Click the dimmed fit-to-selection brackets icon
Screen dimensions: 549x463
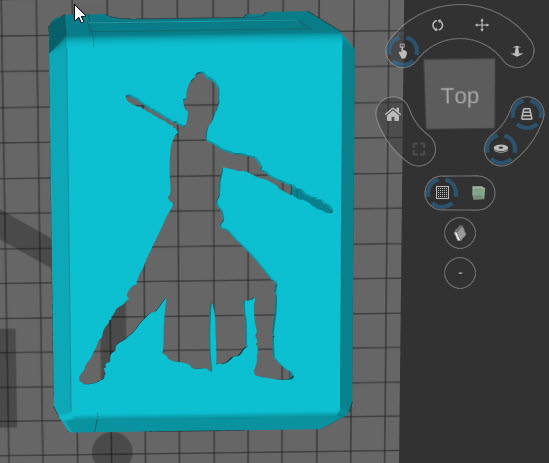(419, 149)
